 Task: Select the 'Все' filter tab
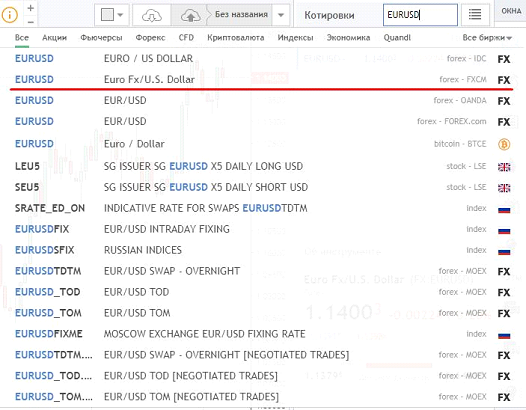click(22, 38)
